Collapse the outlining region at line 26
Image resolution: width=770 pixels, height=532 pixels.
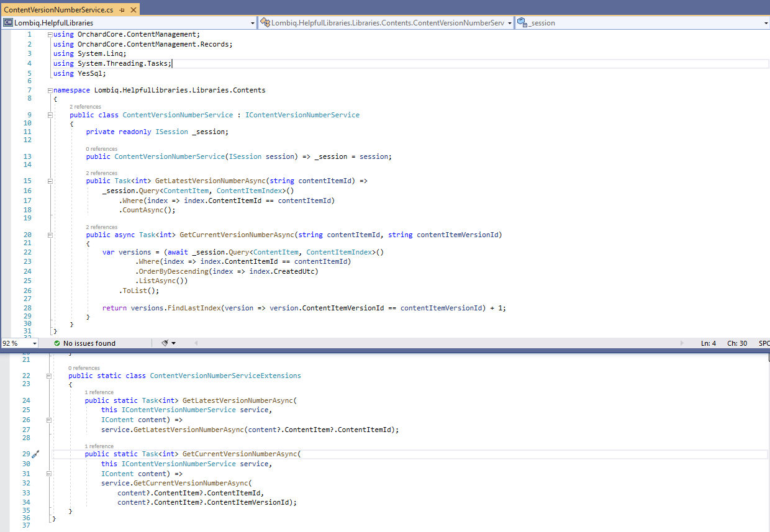tap(50, 420)
